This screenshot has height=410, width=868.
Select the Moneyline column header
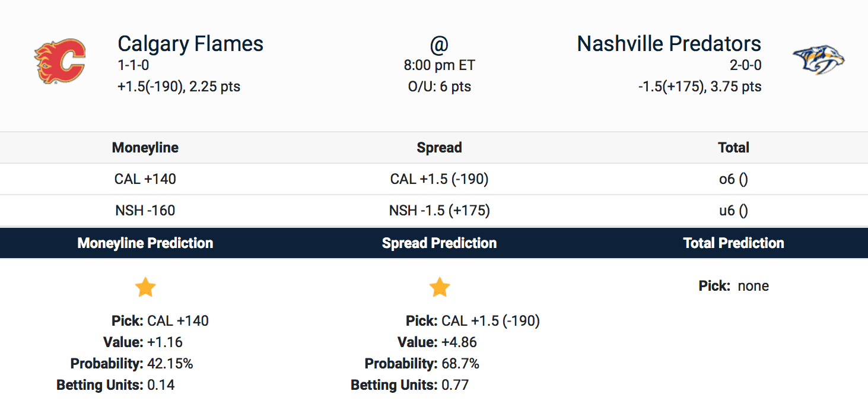[145, 148]
